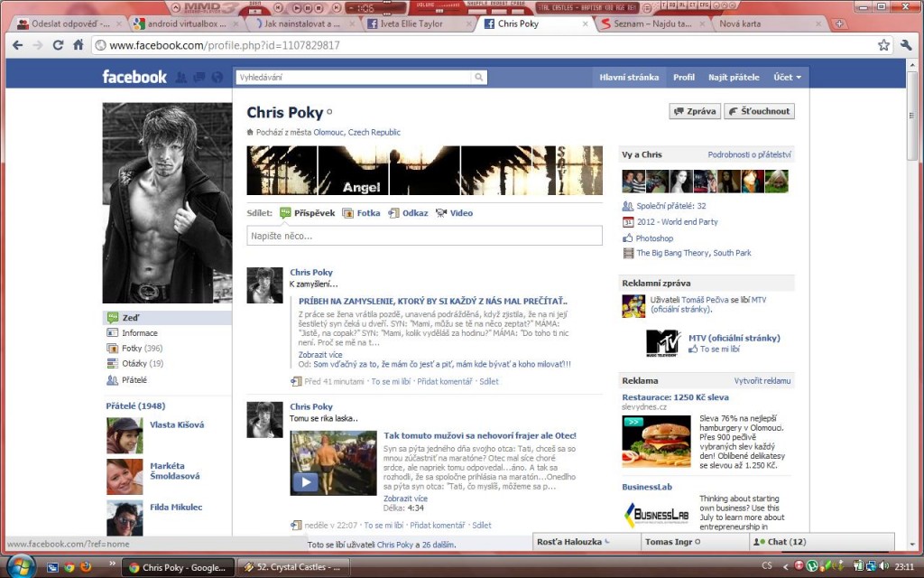Play the marathon video thumbnail
Viewport: 924px width, 578px height.
[333, 463]
